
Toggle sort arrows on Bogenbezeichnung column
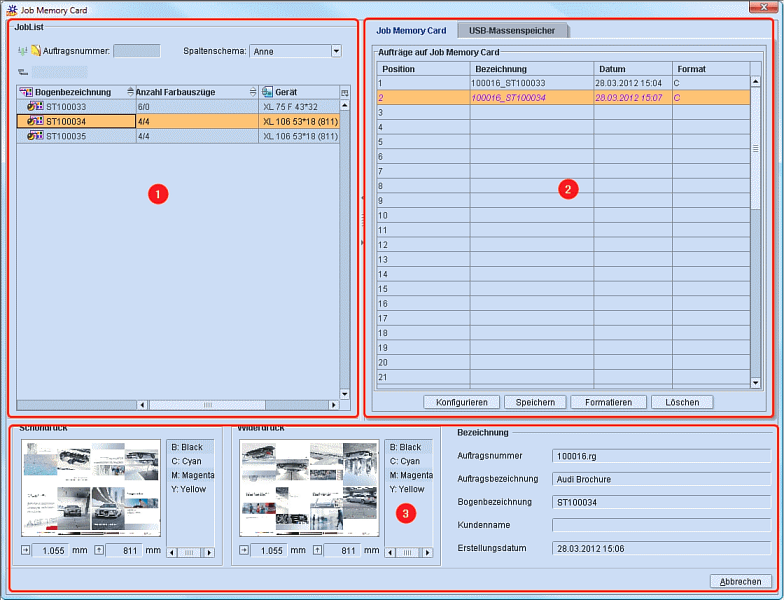click(x=130, y=92)
